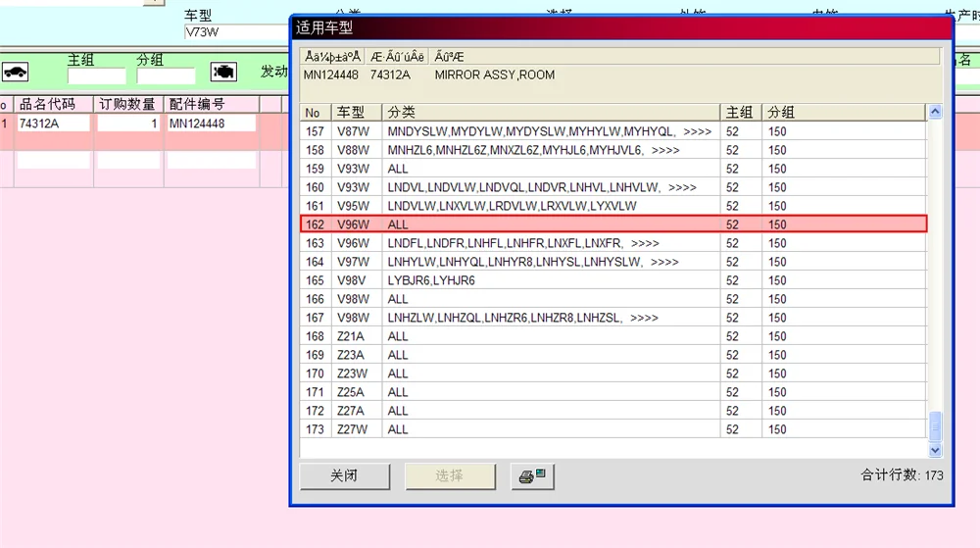Select row 163 V96W LNDFL entry
Image resolution: width=980 pixels, height=548 pixels.
point(613,243)
